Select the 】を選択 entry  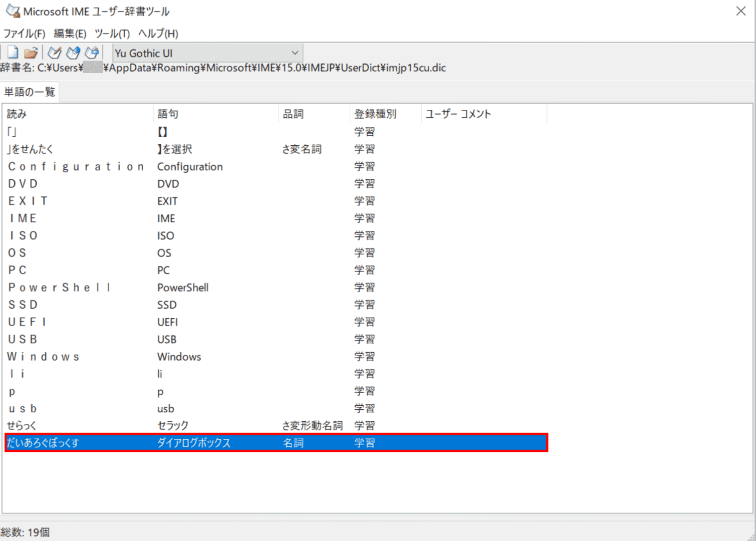point(276,149)
